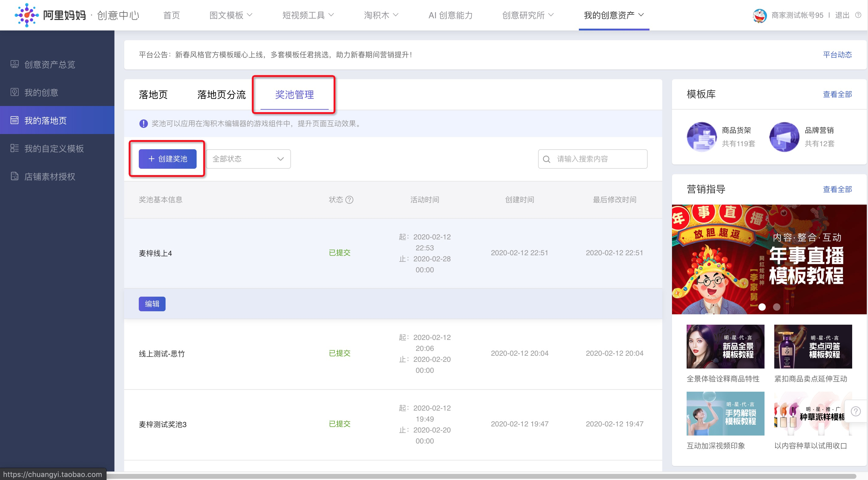Click 共有119套 under 商品货架

coord(739,144)
